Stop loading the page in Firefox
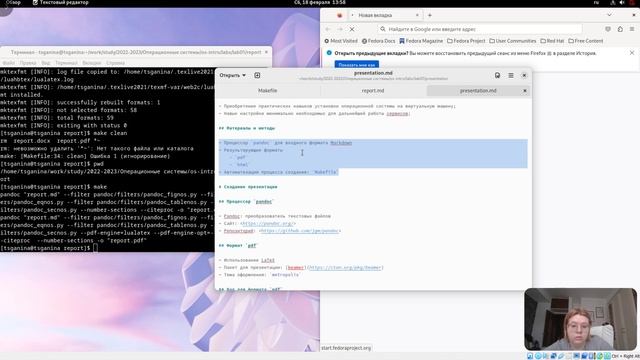Screen dimensions: 640x360 352,29
